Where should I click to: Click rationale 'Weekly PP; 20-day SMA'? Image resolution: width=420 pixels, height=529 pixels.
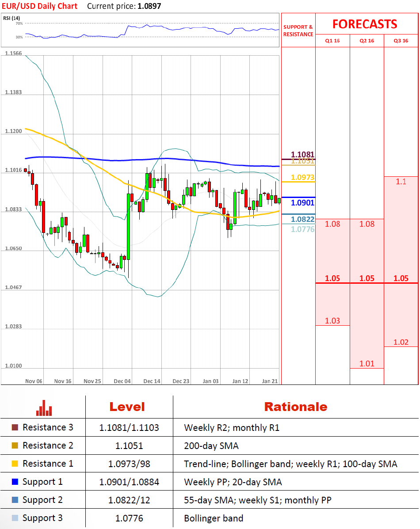tap(233, 482)
